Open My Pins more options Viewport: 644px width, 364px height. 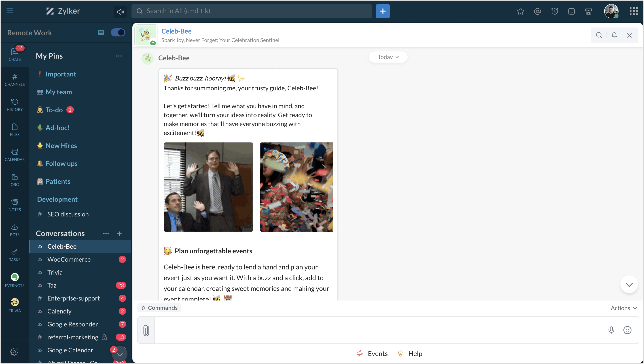tap(119, 56)
